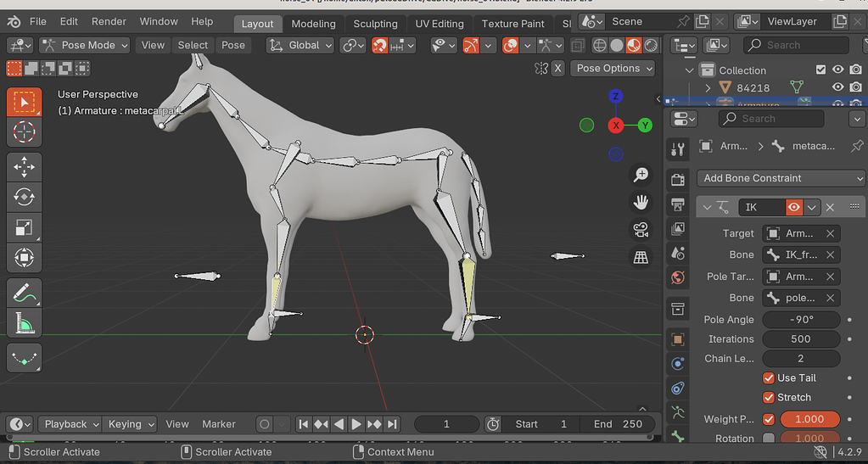Open the Scene properties tab
868x464 pixels.
[678, 253]
